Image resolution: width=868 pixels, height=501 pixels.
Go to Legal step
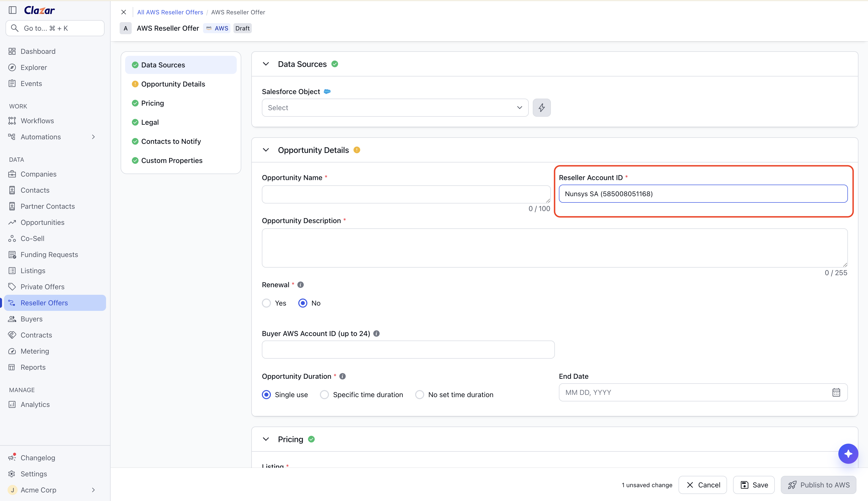(x=181, y=122)
